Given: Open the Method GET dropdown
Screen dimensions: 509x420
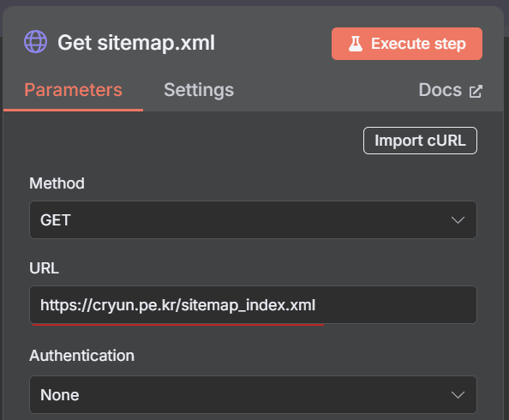Looking at the screenshot, I should (x=253, y=220).
